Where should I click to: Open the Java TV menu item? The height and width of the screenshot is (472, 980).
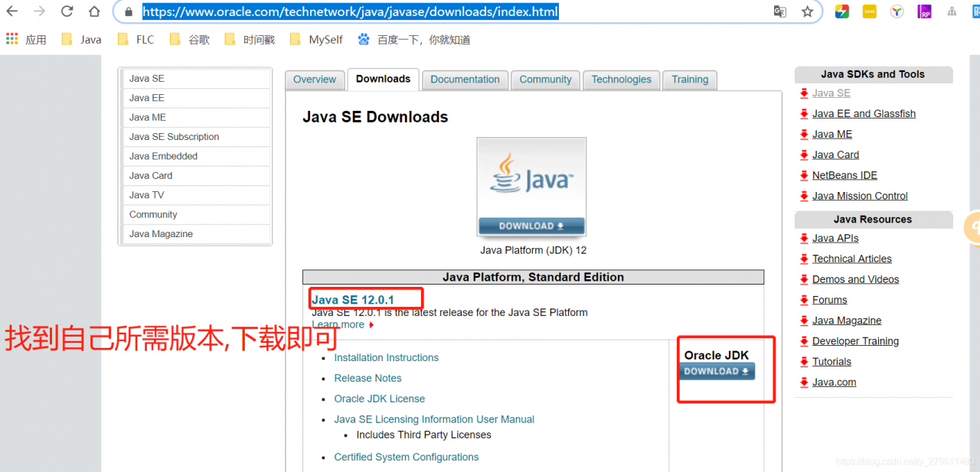coord(196,195)
